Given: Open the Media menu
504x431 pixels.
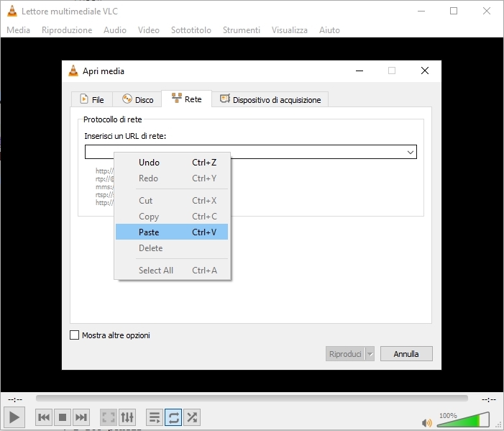Looking at the screenshot, I should pos(18,30).
